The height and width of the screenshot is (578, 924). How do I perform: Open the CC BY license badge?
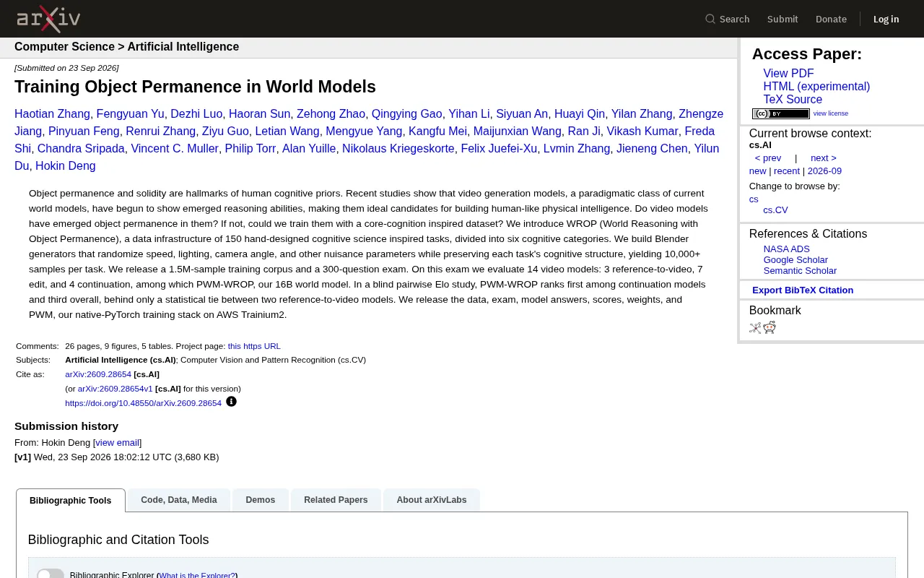click(x=781, y=113)
